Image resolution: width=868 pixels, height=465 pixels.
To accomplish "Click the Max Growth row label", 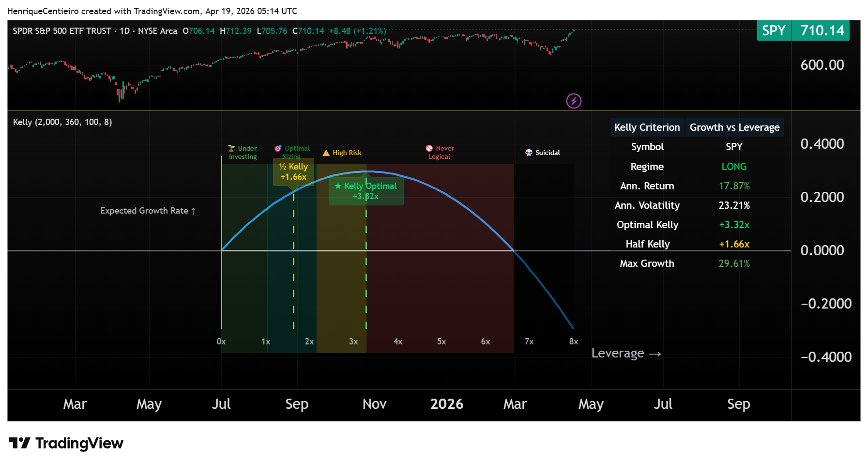I will point(647,263).
